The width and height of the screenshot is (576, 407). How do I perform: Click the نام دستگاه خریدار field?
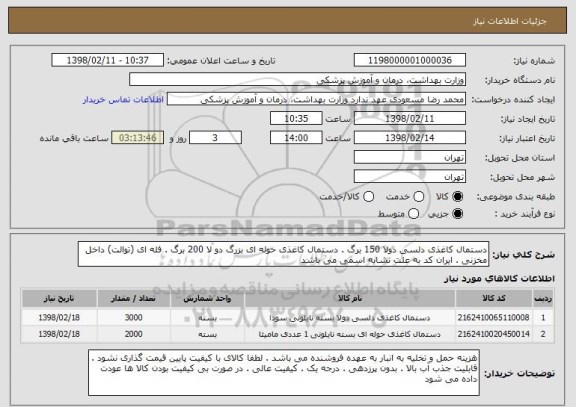pyautogui.click(x=298, y=80)
